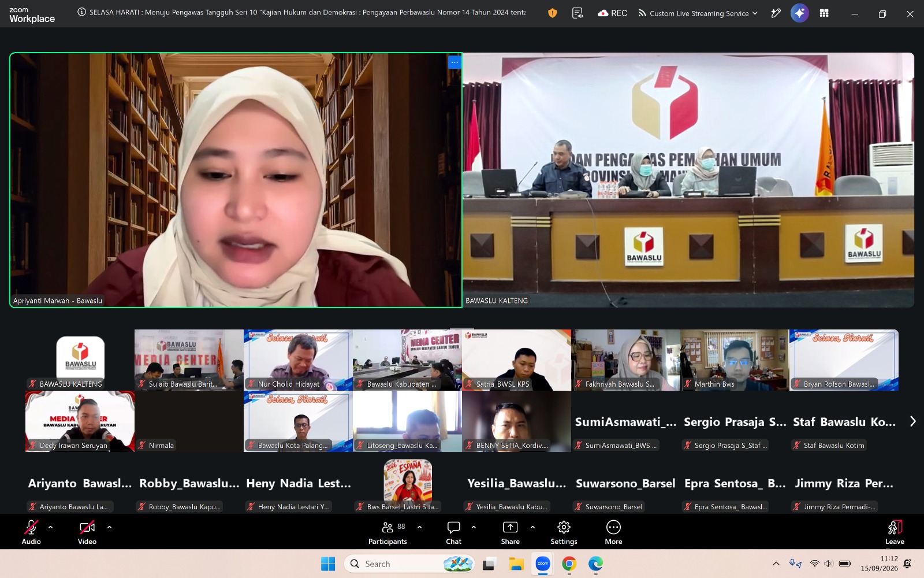924x578 pixels.
Task: Click the BAWASLU KALTENG main room video
Action: pyautogui.click(x=688, y=180)
